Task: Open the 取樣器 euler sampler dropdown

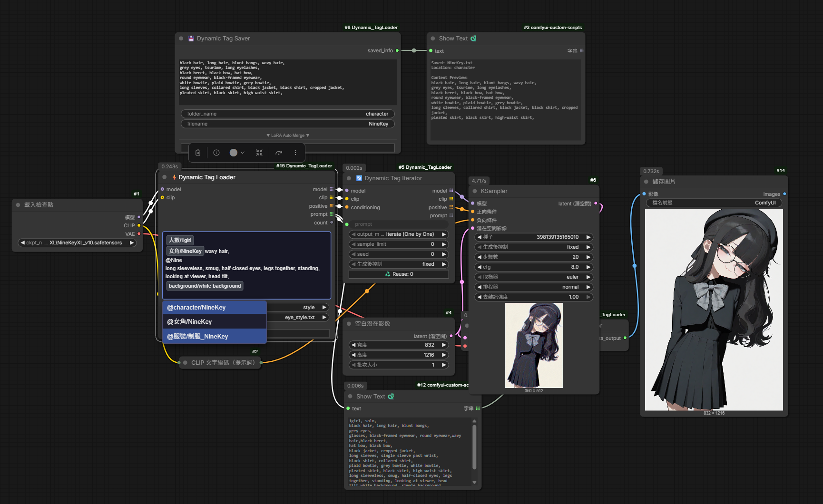Action: click(534, 277)
